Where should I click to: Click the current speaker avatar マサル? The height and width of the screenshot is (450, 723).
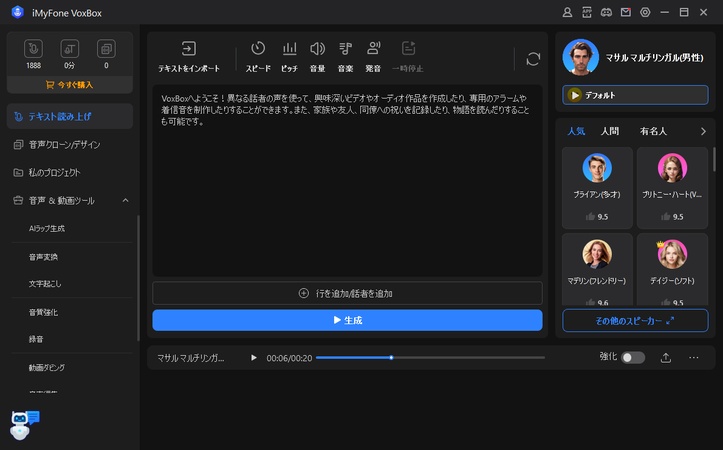pyautogui.click(x=581, y=57)
